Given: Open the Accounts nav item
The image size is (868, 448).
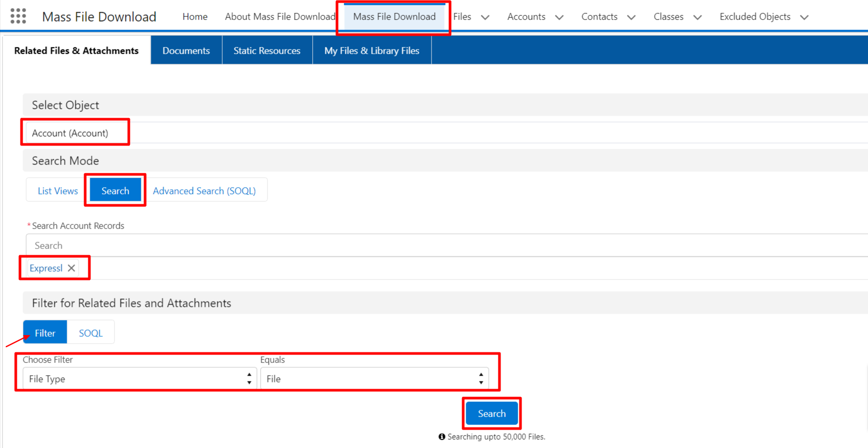Looking at the screenshot, I should 526,17.
